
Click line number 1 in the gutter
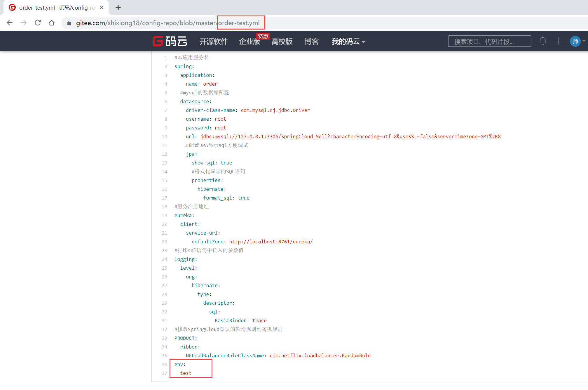point(166,58)
